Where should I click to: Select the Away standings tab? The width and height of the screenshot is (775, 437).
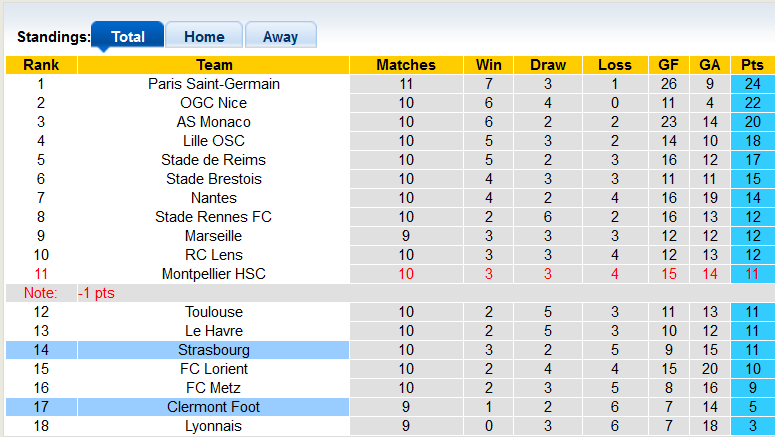[280, 36]
